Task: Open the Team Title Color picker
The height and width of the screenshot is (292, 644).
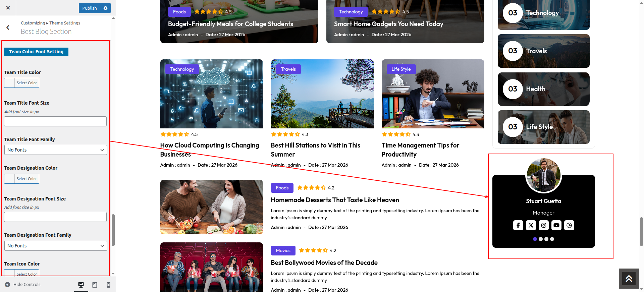Action: pyautogui.click(x=22, y=83)
